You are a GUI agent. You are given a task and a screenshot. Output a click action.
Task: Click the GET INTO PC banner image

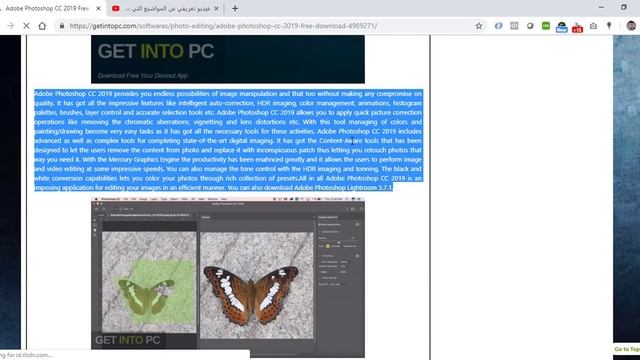click(228, 59)
